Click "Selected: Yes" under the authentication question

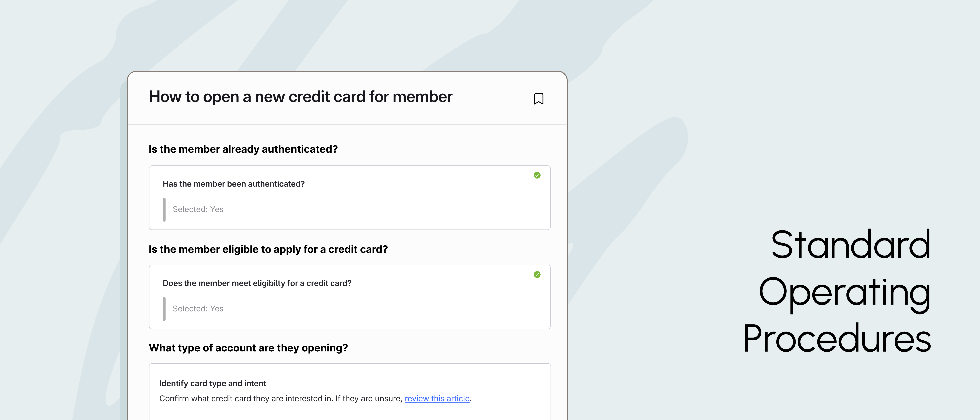(198, 209)
